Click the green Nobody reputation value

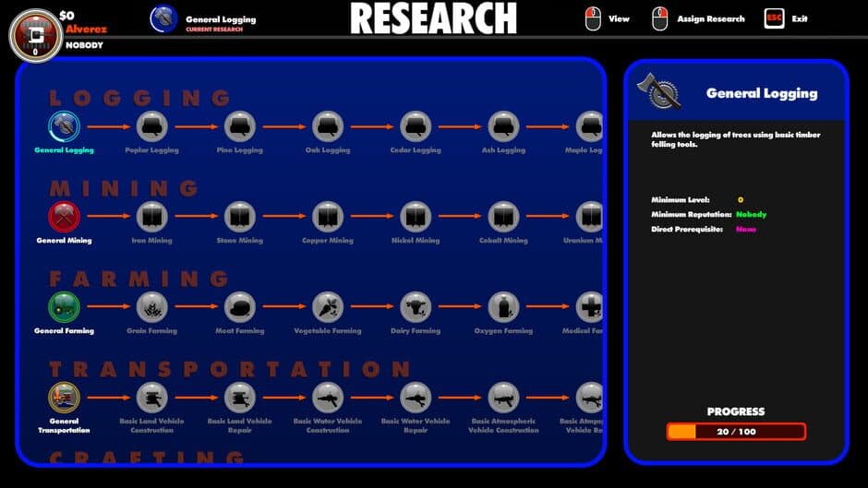[752, 214]
